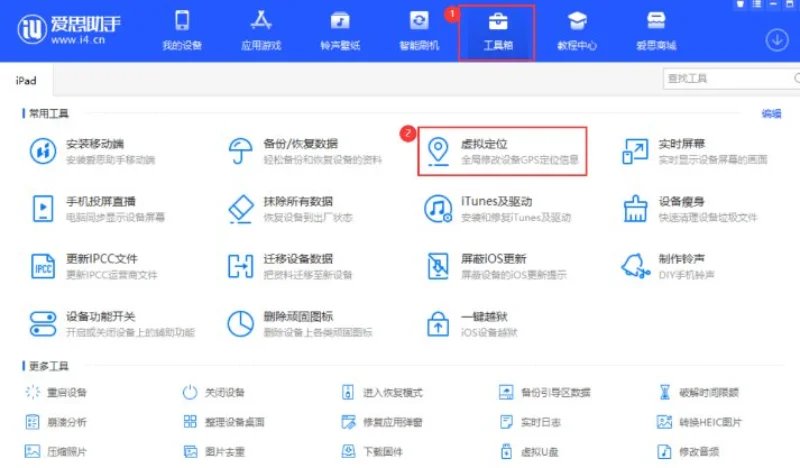800x468 pixels.
Task: Launch 设备瘦身 cleanup tool
Action: pos(689,208)
